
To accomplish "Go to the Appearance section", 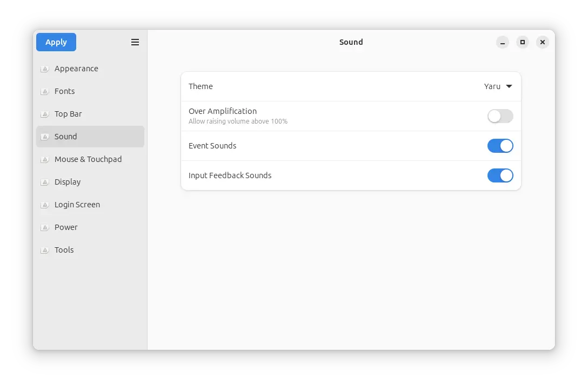I will pyautogui.click(x=76, y=69).
